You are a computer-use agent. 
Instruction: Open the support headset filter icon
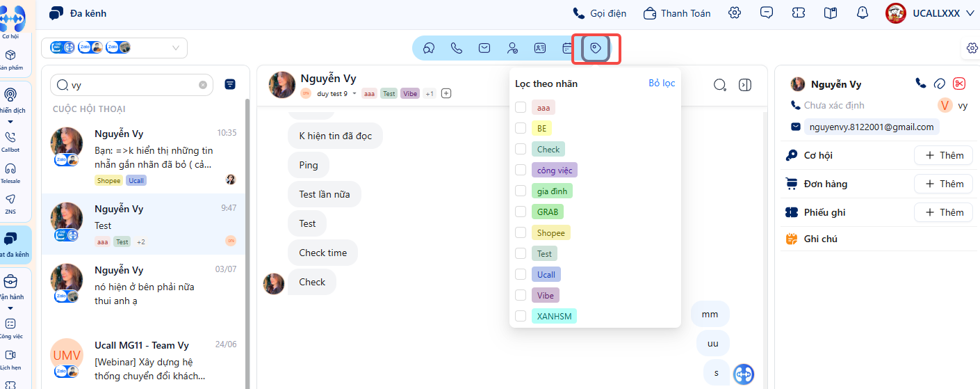[429, 48]
